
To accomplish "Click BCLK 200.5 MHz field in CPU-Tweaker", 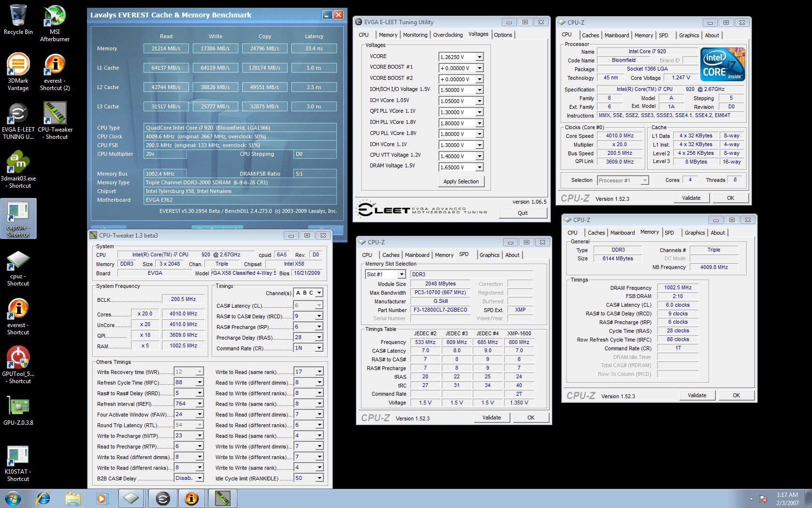I will coord(183,299).
